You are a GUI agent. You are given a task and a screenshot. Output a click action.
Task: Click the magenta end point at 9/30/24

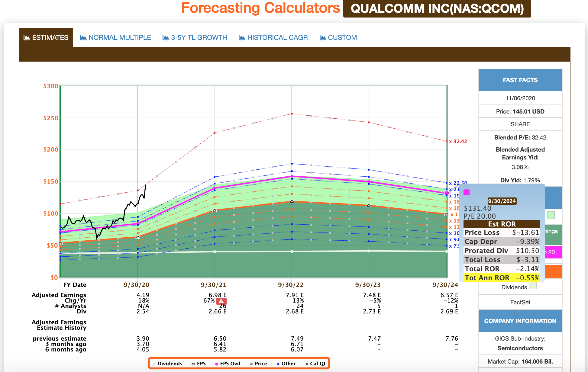point(446,193)
